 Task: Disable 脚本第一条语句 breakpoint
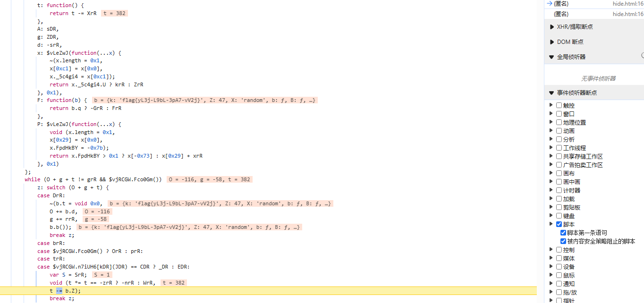(x=563, y=233)
